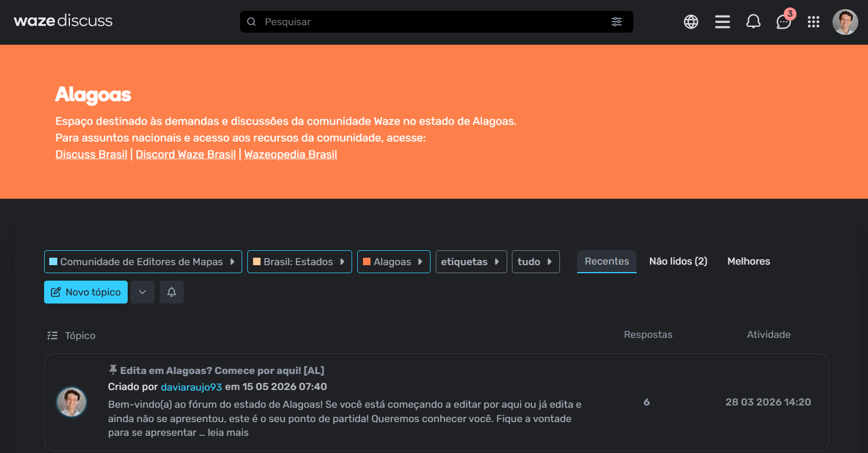Open category notification bell settings

172,292
